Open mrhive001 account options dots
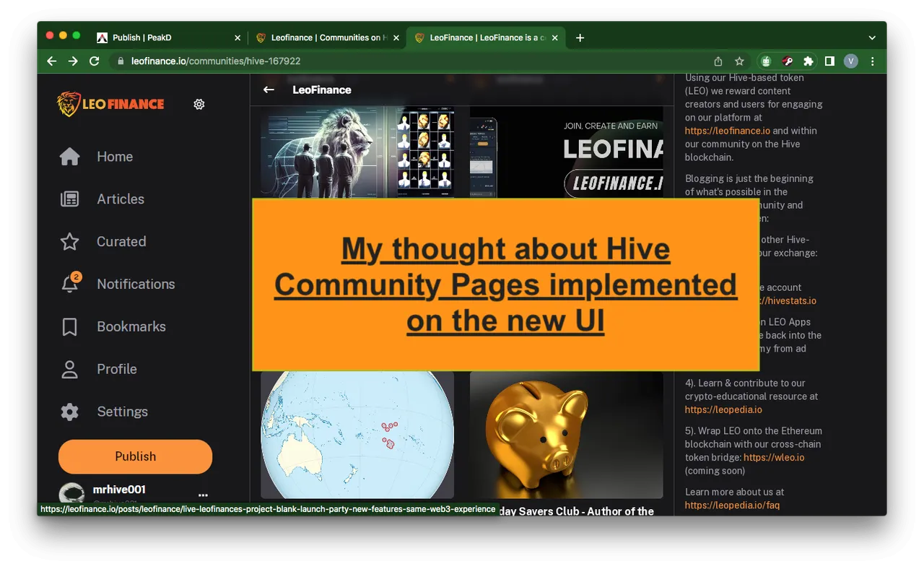Viewport: 924px width, 569px height. 203,495
